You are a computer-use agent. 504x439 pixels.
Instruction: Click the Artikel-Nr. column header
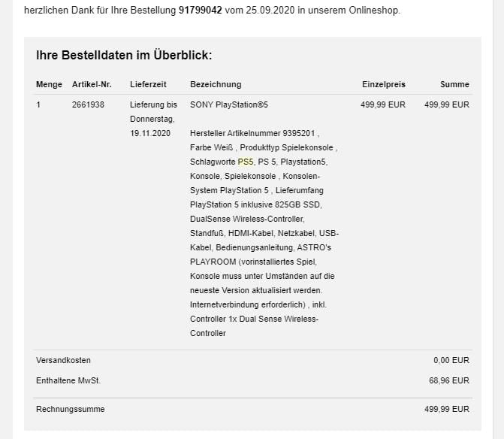[x=92, y=84]
